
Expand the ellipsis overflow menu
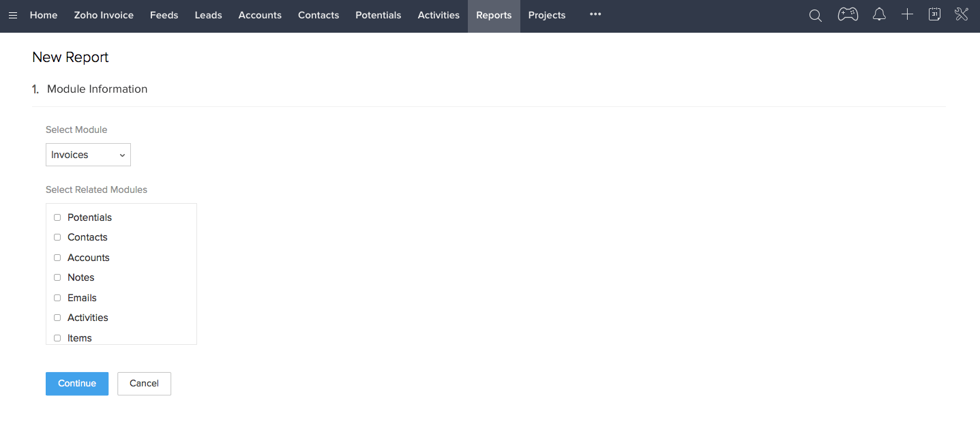point(595,14)
